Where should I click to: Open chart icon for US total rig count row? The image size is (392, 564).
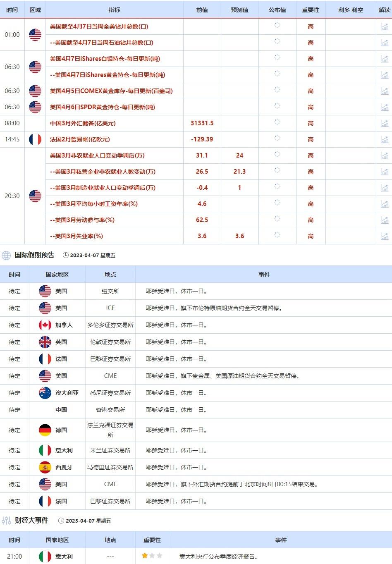tap(384, 26)
